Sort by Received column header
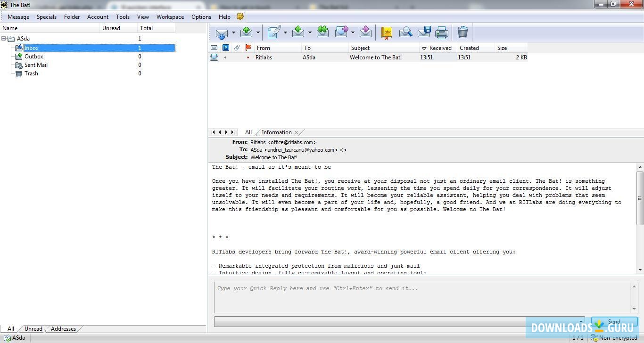 click(x=438, y=48)
